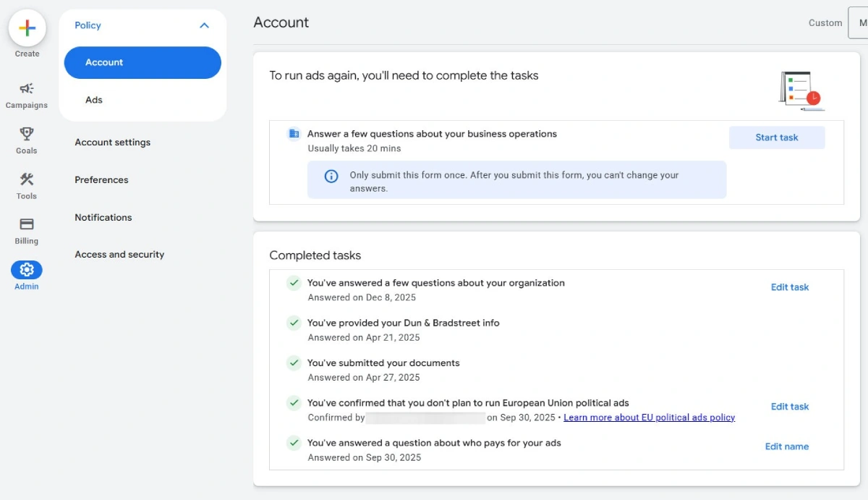Viewport: 868px width, 500px height.
Task: Click the info icon in notice banner
Action: pos(331,176)
